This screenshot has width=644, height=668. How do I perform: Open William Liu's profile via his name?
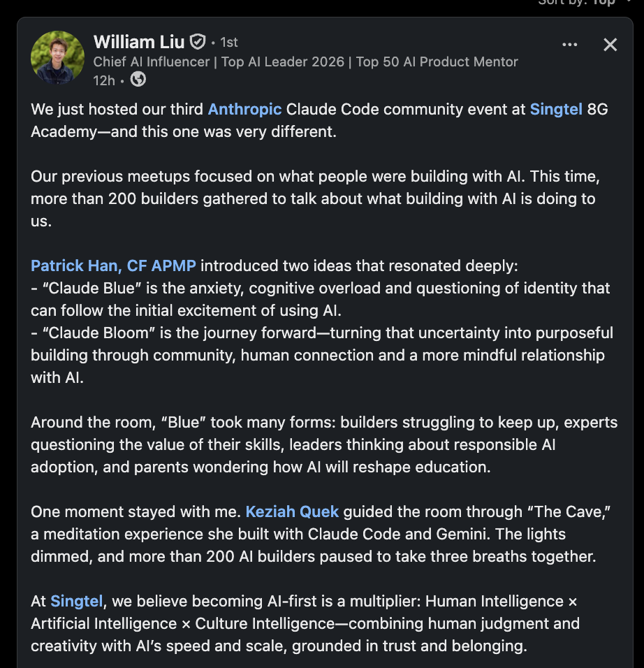(x=139, y=42)
